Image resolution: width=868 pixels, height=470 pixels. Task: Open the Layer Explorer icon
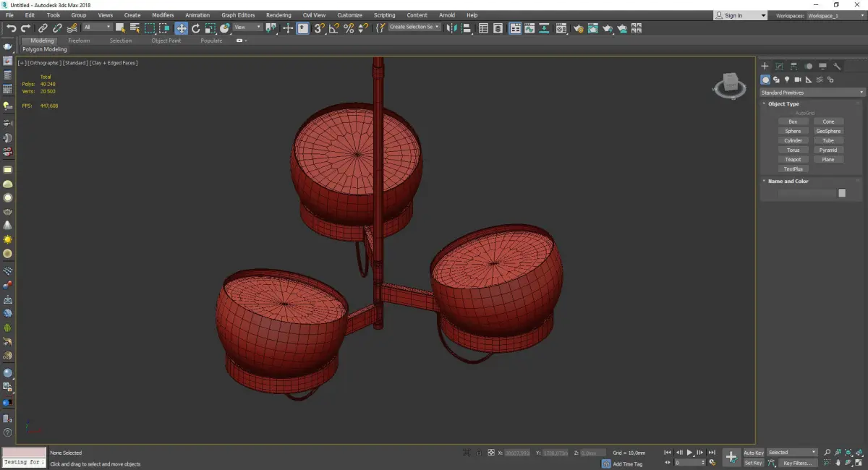click(x=499, y=28)
